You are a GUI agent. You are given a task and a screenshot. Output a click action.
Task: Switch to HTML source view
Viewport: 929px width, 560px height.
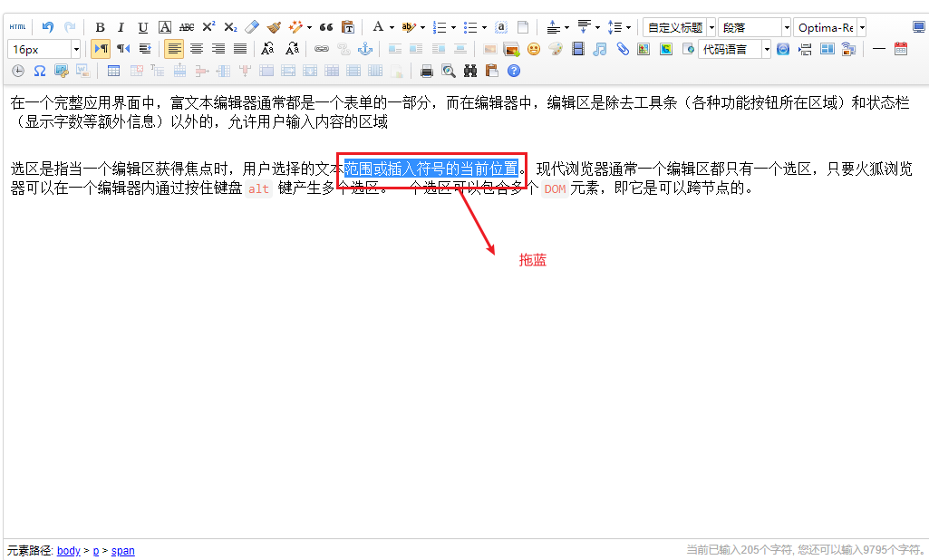[x=18, y=27]
